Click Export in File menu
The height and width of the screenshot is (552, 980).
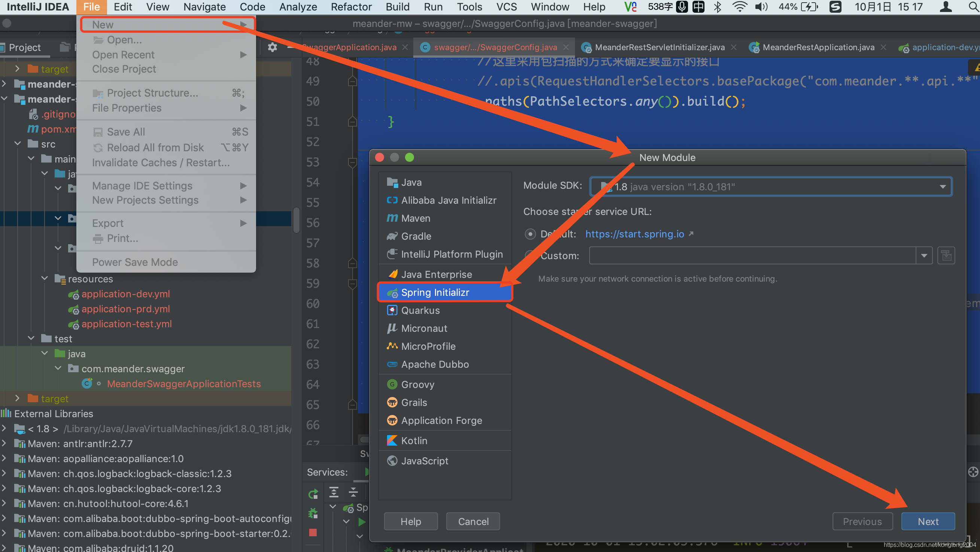[x=166, y=223]
